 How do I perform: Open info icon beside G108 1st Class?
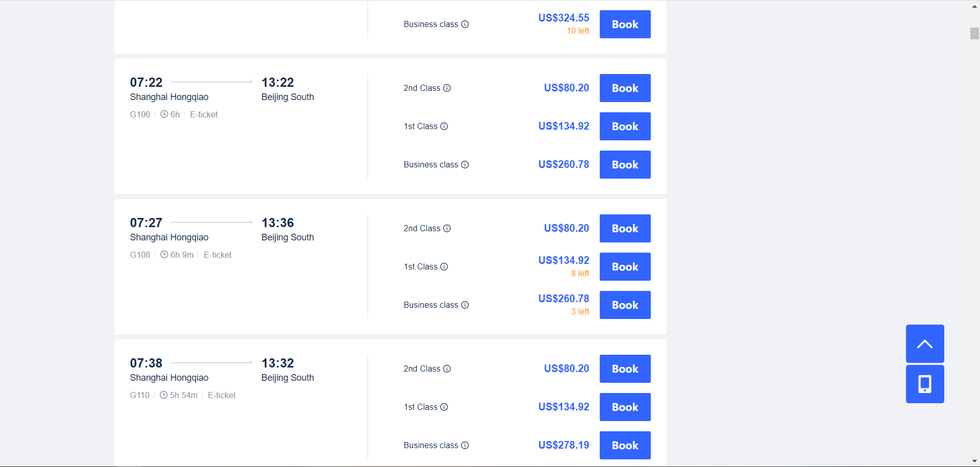444,266
